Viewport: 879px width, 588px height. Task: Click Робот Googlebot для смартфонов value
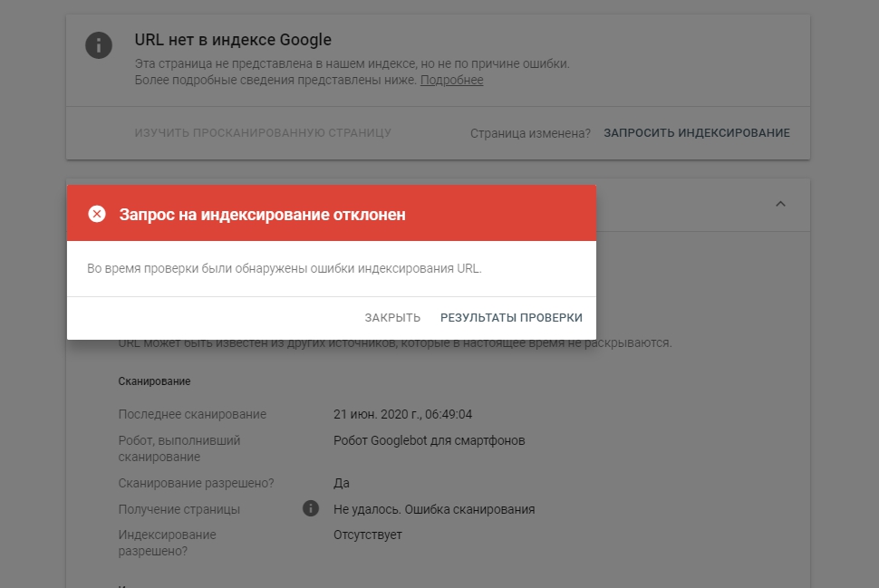[x=429, y=440]
